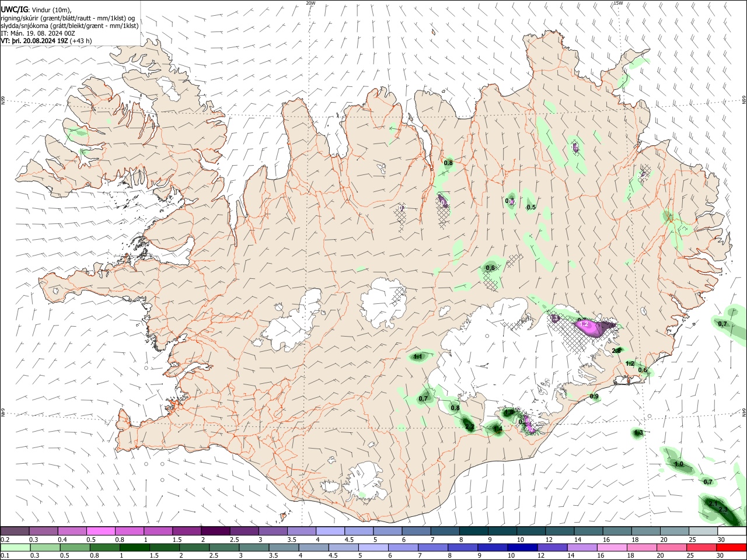Click the pale grey 25–30 swatch in the snow legend row

703,531
